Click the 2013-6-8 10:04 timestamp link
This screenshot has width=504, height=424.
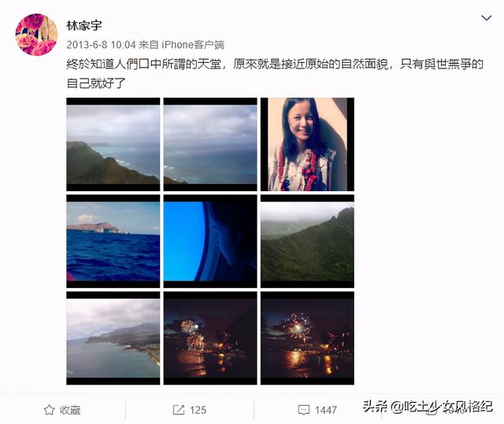click(101, 45)
